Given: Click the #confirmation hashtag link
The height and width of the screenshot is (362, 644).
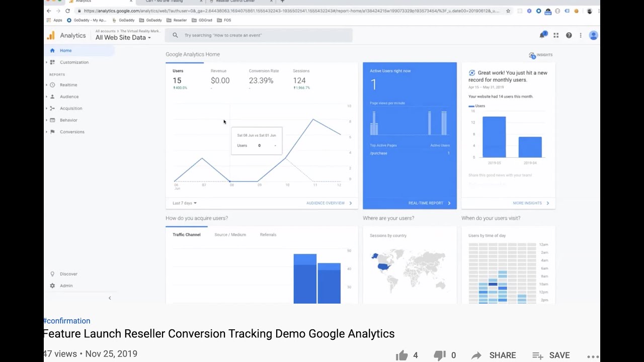Looking at the screenshot, I should (x=67, y=321).
